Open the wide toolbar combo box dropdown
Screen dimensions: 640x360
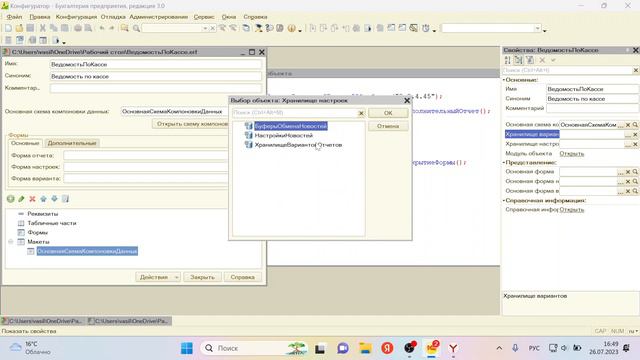click(538, 28)
